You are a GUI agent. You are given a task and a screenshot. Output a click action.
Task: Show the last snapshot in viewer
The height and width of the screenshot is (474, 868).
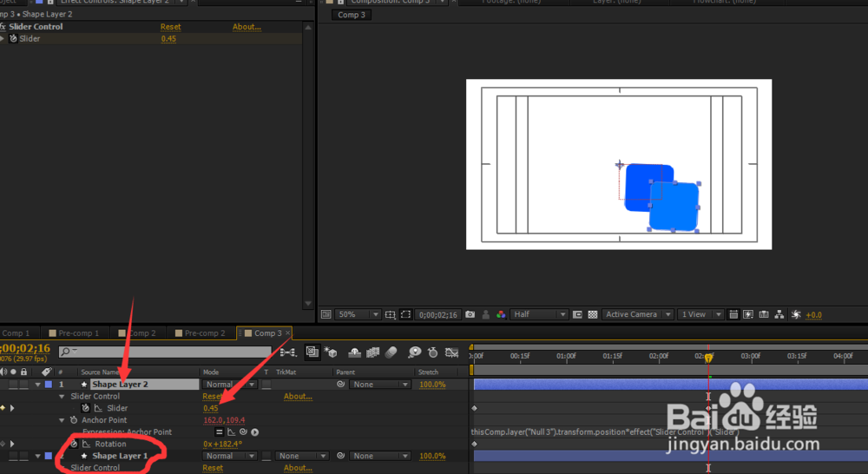click(485, 314)
